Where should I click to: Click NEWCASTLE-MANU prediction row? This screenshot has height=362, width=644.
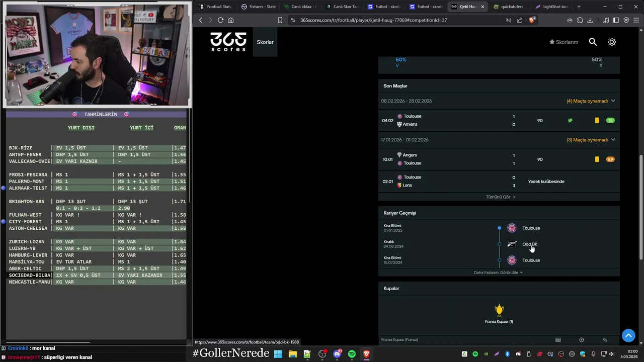(97, 282)
